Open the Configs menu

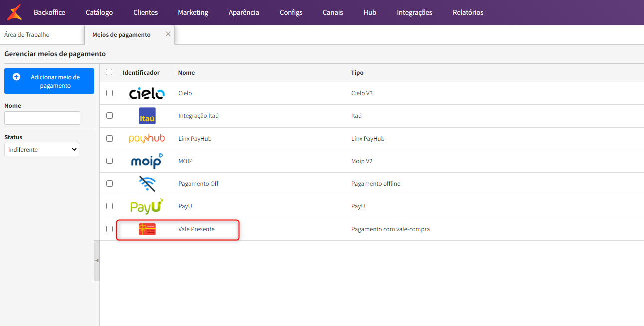click(291, 12)
